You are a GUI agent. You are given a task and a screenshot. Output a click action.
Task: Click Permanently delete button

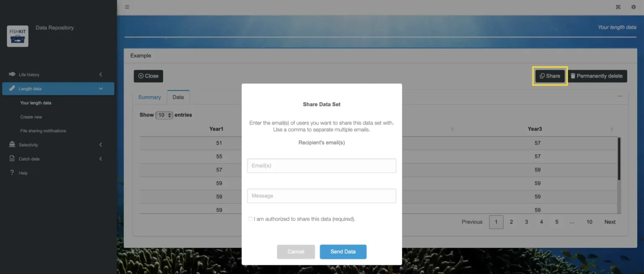[x=597, y=76]
